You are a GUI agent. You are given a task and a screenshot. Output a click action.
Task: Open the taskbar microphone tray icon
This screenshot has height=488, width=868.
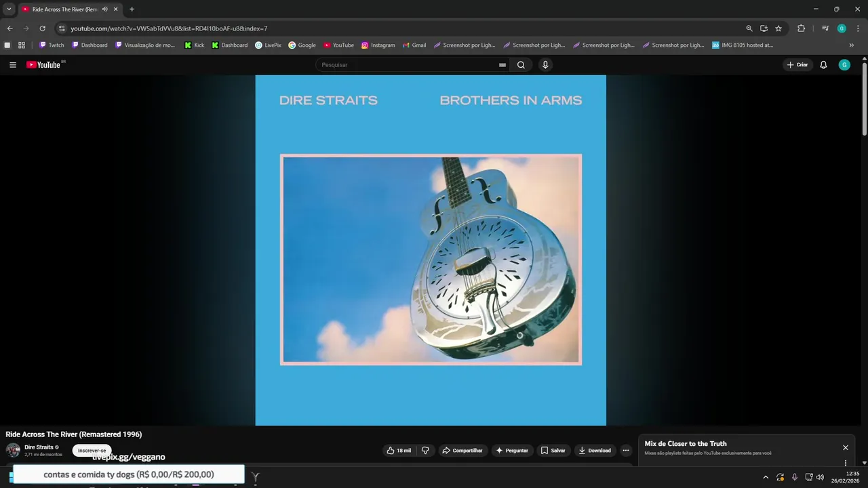coord(795,477)
